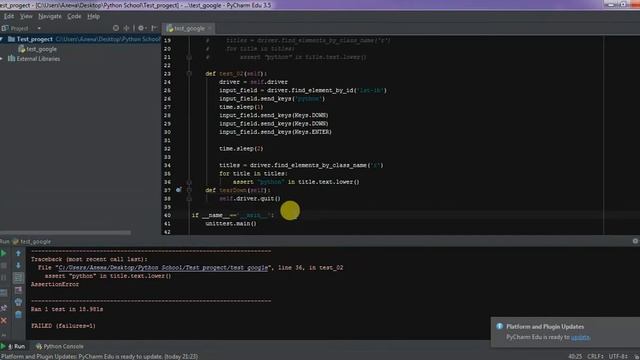The width and height of the screenshot is (640, 360).
Task: Select test_google file in project tree
Action: [38, 49]
